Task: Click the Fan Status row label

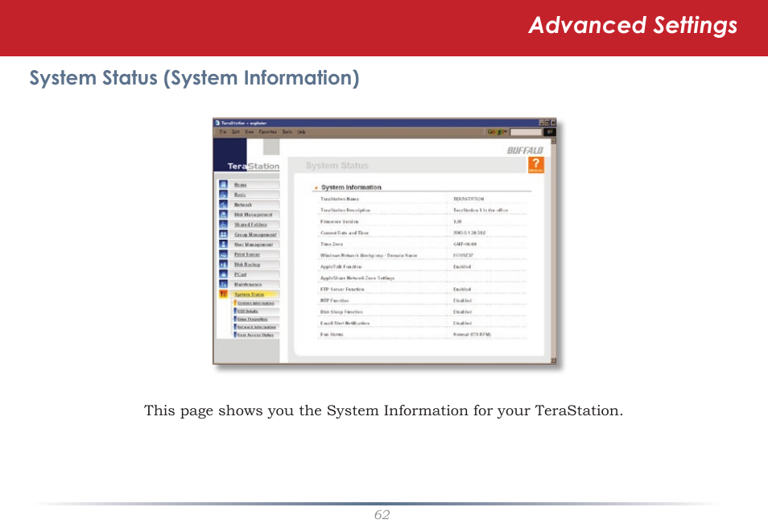Action: [x=332, y=334]
